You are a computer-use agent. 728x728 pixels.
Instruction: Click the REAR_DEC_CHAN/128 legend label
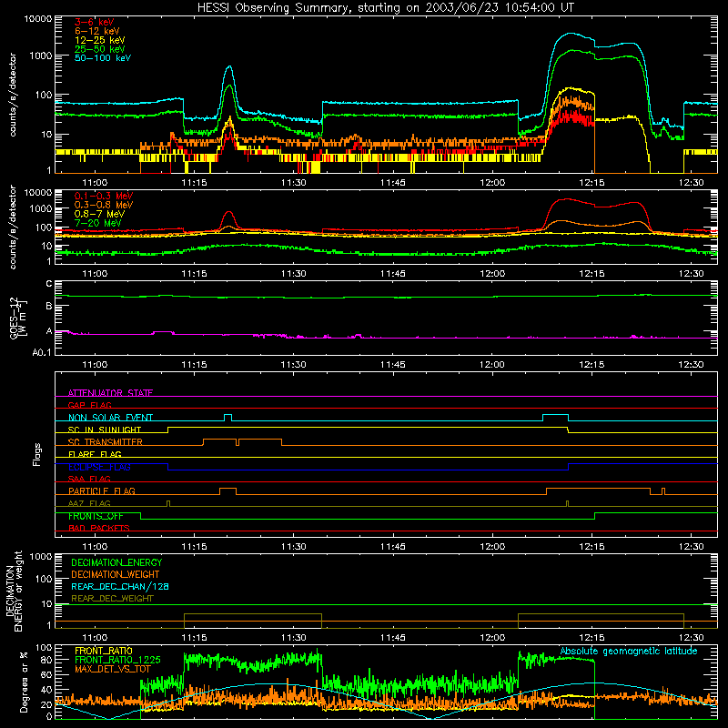click(120, 586)
